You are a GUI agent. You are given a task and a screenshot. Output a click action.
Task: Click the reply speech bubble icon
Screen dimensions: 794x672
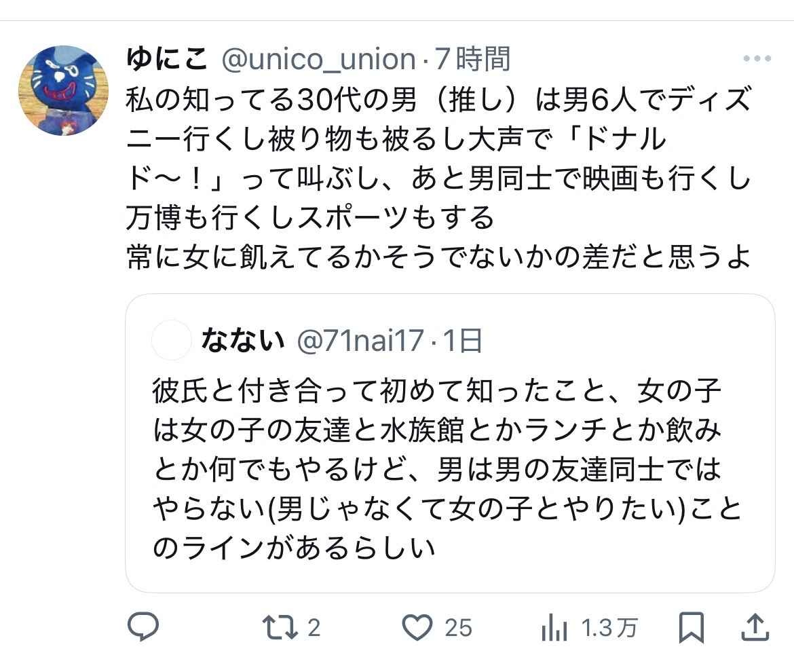tap(143, 628)
